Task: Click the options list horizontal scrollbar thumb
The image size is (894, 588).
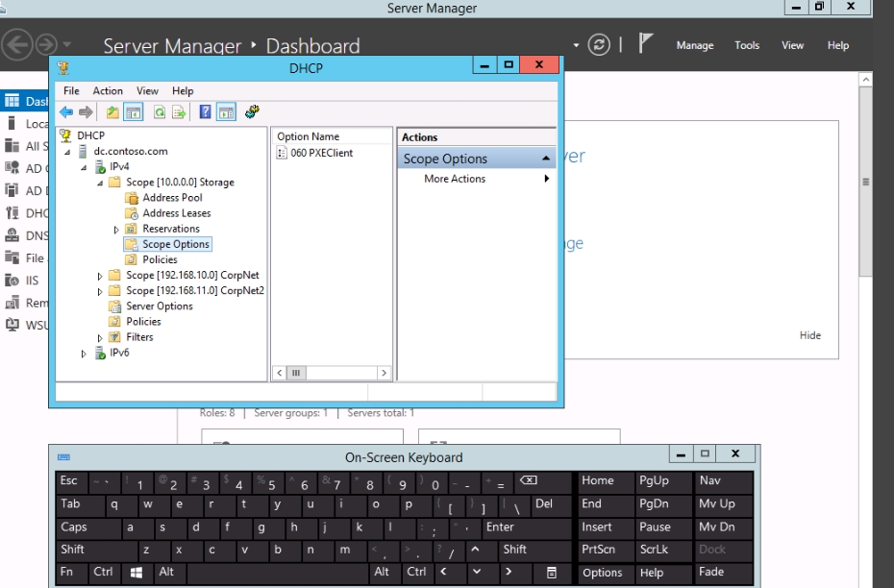Action: coord(296,373)
